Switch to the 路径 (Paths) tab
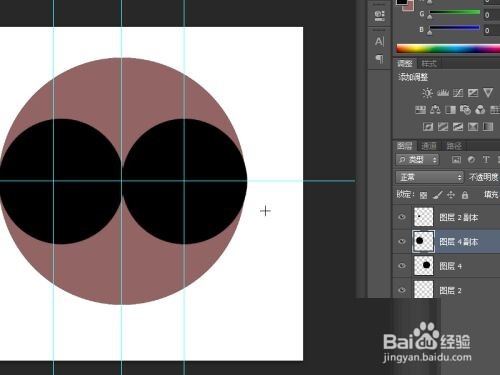 tap(454, 146)
